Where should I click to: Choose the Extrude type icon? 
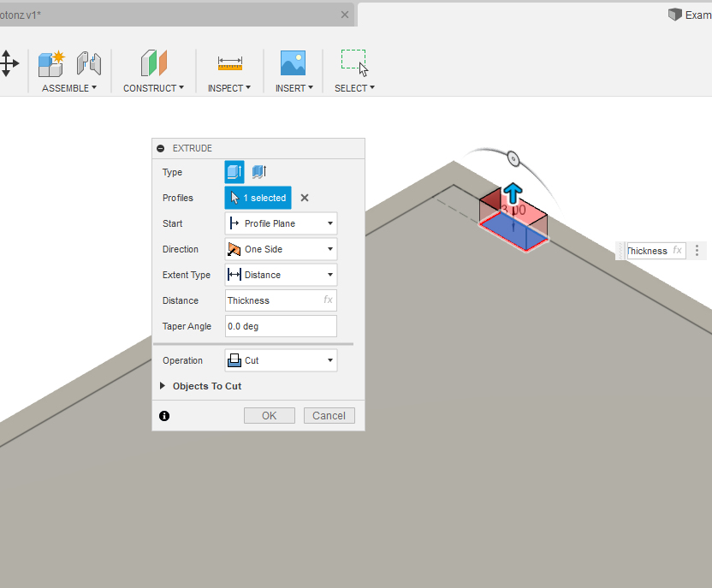(234, 172)
